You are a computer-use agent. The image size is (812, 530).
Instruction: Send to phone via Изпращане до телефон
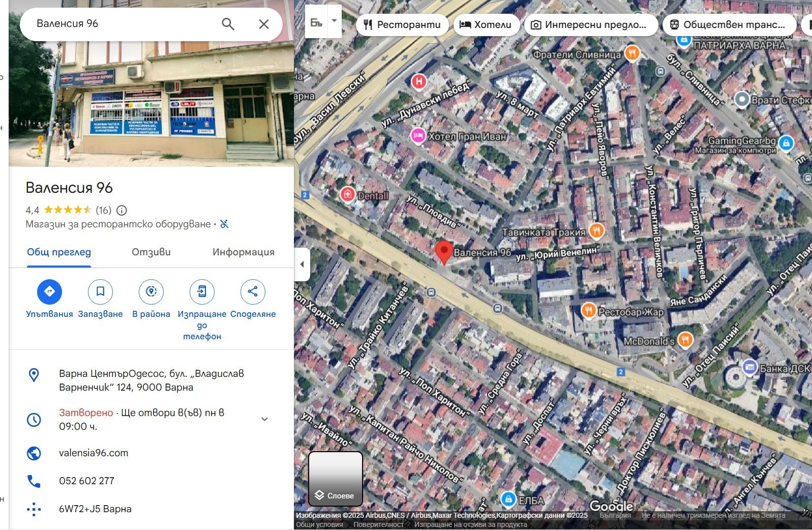pos(202,291)
